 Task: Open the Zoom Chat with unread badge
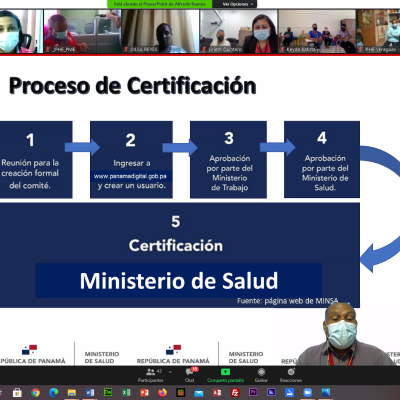coord(190,375)
